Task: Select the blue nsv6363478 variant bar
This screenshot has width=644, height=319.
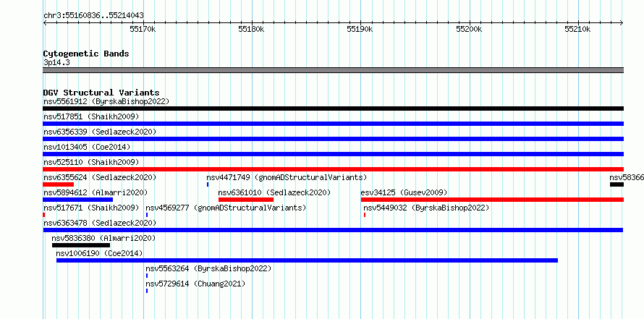Action: point(333,230)
